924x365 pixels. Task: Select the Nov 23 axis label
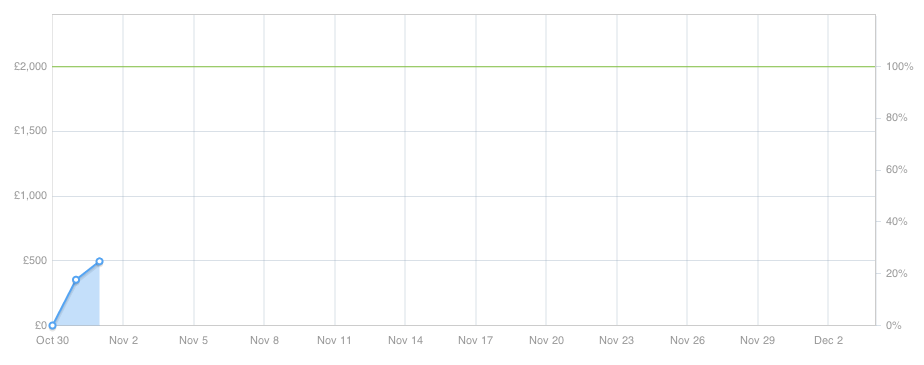point(616,340)
